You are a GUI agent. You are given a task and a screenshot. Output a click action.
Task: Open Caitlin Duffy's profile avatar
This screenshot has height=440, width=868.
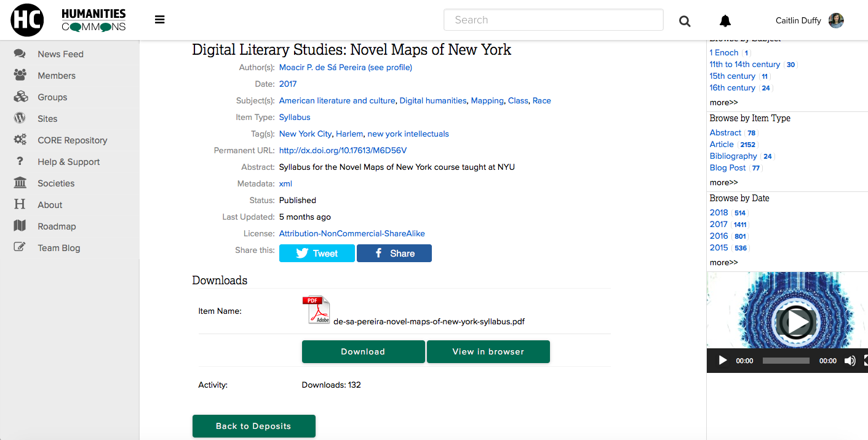(x=836, y=20)
